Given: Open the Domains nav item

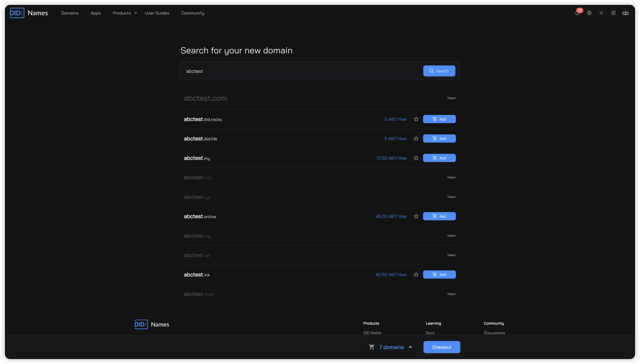Looking at the screenshot, I should tap(70, 13).
